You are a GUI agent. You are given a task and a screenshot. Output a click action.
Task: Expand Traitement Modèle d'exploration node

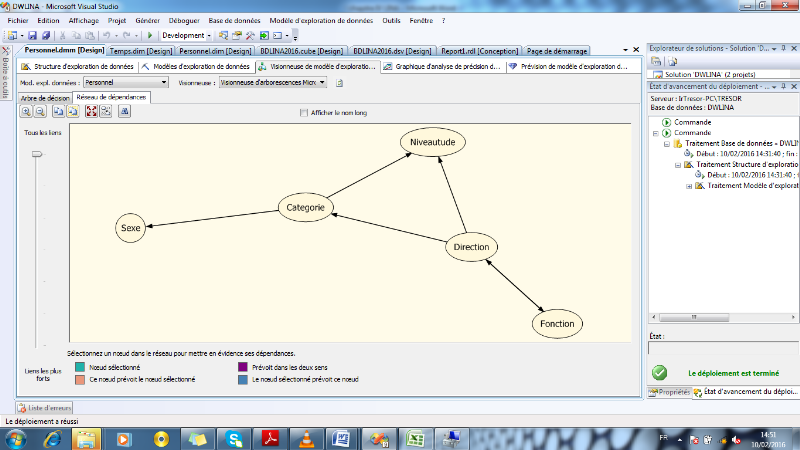tap(689, 186)
